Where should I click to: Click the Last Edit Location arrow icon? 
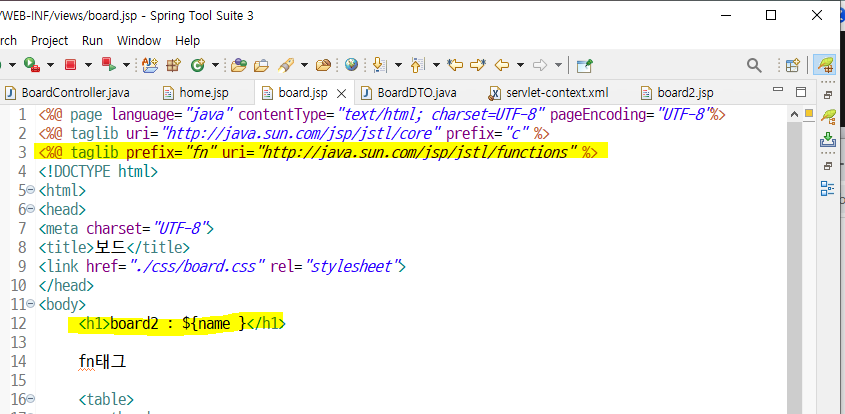[455, 65]
